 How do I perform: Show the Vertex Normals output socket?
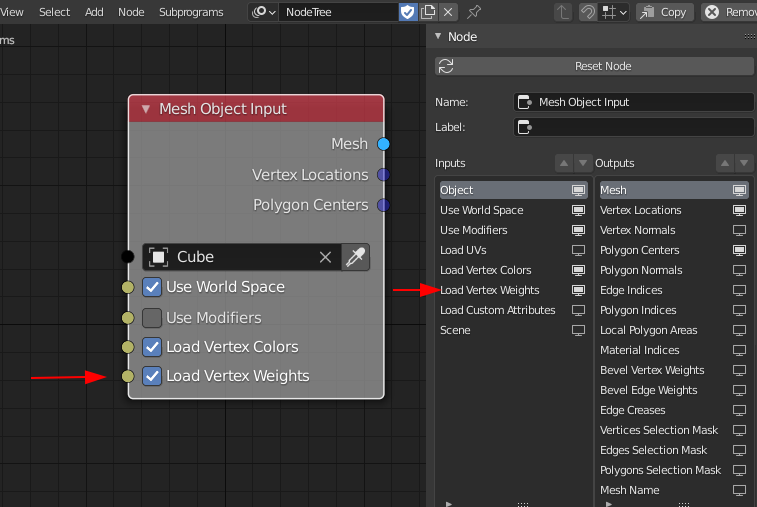point(739,230)
